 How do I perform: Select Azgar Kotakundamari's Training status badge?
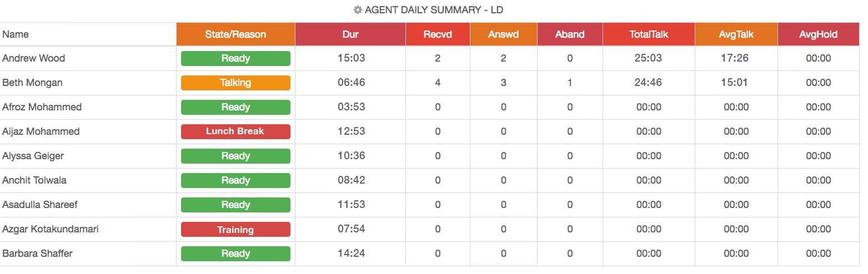235,230
